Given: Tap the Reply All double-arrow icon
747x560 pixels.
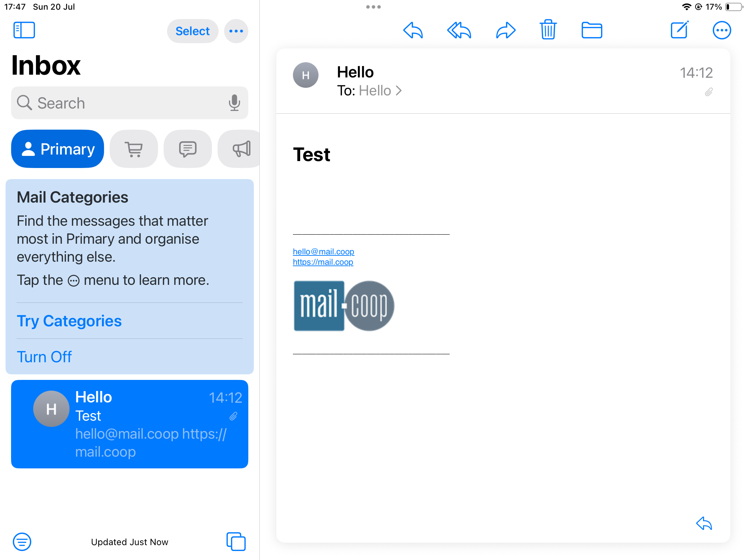Looking at the screenshot, I should pos(459,30).
